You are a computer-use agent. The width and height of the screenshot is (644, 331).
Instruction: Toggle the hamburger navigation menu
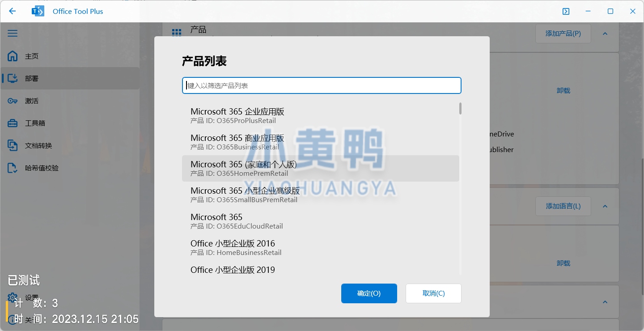coord(13,34)
